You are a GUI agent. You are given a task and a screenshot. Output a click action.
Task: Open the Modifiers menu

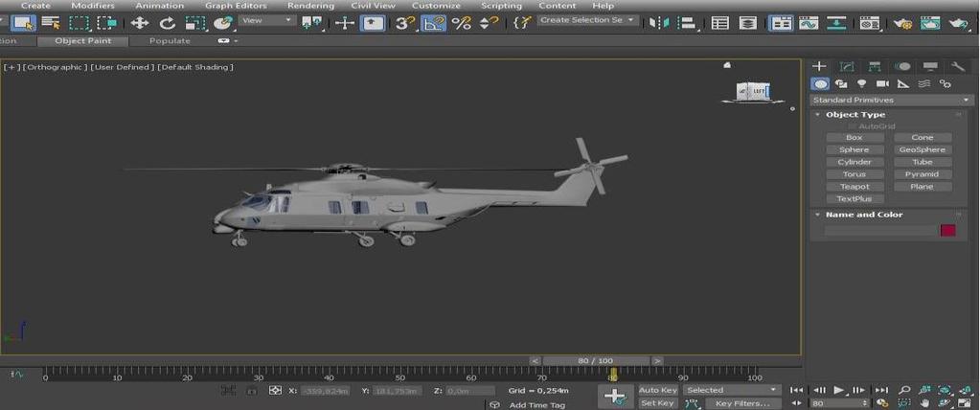[x=93, y=6]
